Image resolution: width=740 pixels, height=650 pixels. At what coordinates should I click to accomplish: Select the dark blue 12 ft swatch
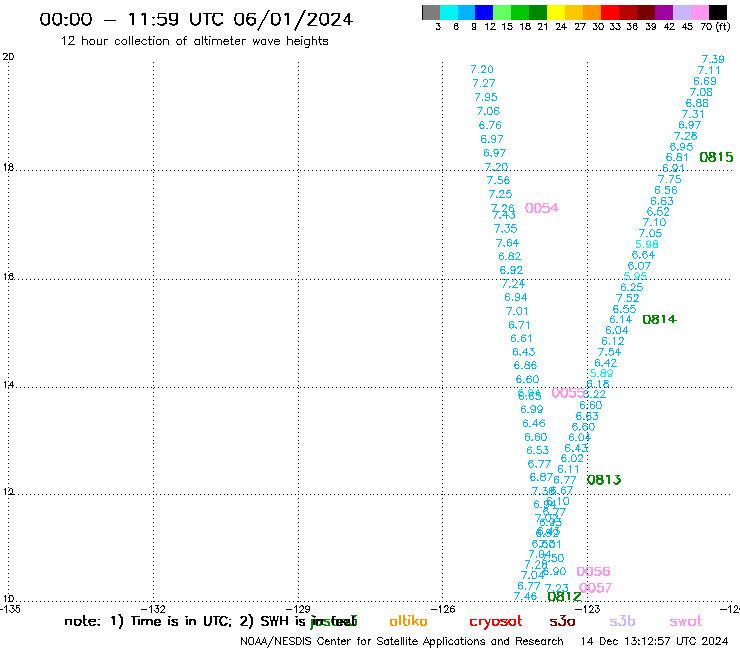(484, 12)
